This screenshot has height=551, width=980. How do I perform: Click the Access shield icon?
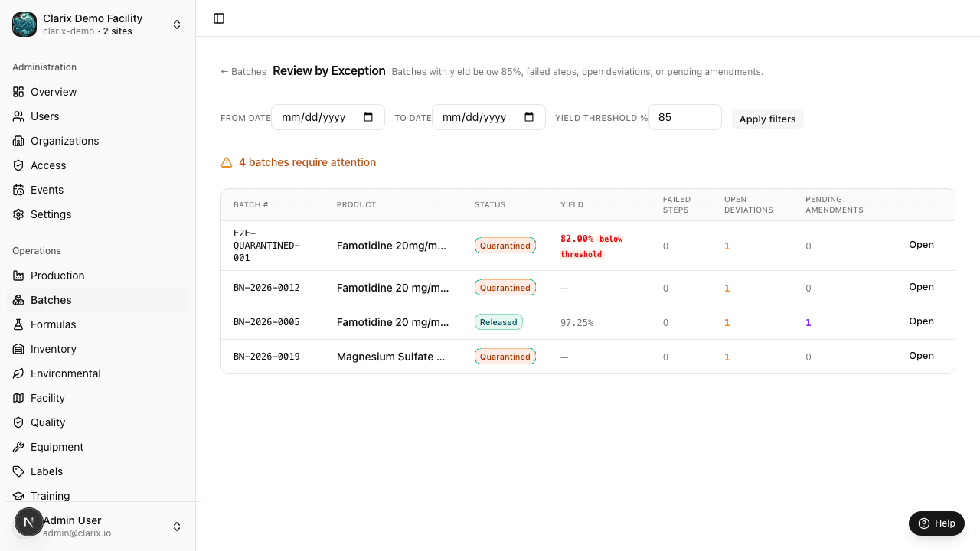click(x=18, y=165)
